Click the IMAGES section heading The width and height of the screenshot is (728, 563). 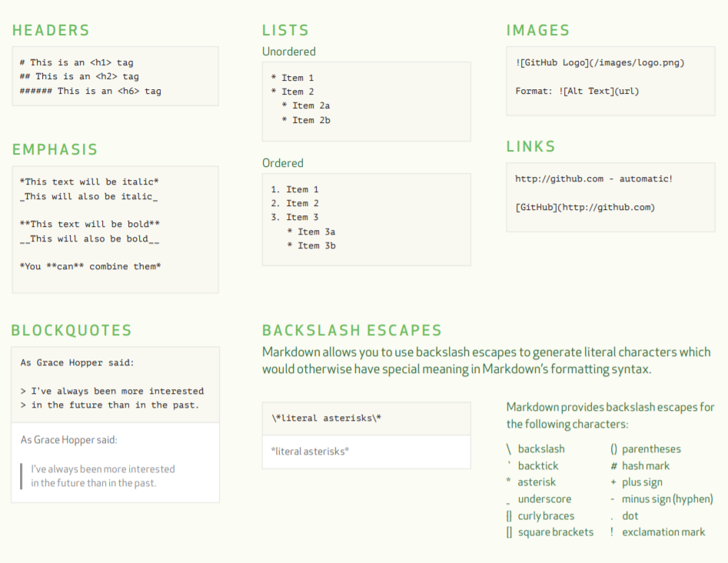click(x=538, y=31)
